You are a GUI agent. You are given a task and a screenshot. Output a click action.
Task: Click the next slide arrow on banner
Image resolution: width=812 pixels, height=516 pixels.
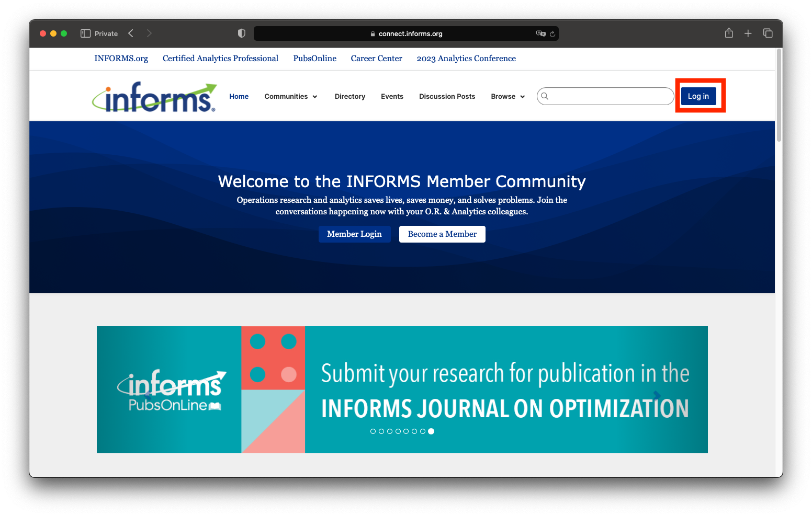tap(657, 395)
